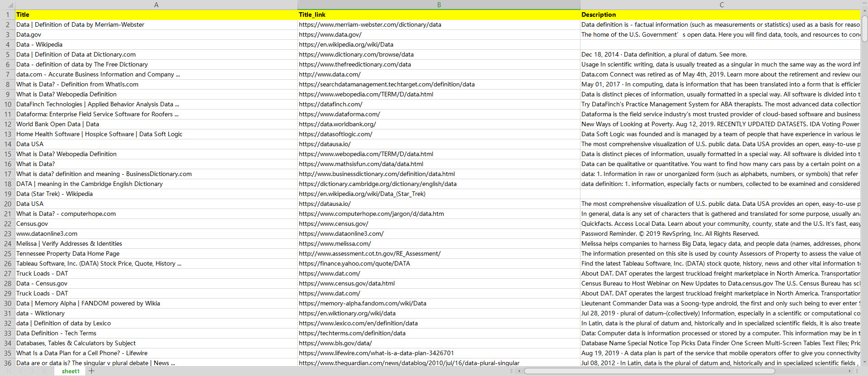Viewport: 868px width, 376px height.
Task: Click the add new sheet plus icon
Action: click(92, 371)
